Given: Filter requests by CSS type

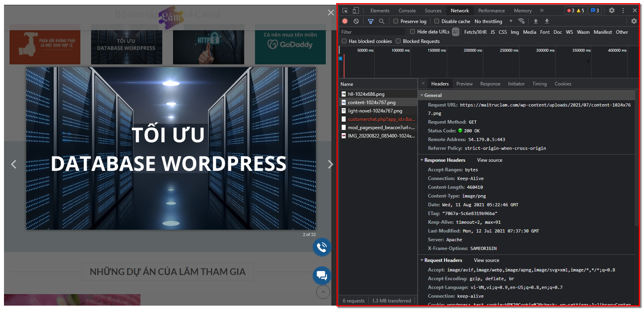Looking at the screenshot, I should tap(503, 32).
